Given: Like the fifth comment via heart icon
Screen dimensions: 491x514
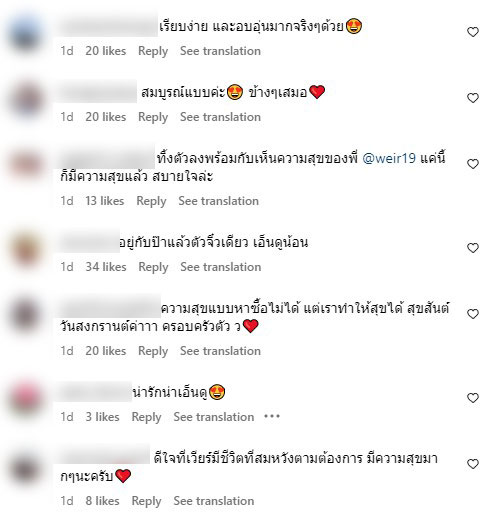Looking at the screenshot, I should (473, 314).
